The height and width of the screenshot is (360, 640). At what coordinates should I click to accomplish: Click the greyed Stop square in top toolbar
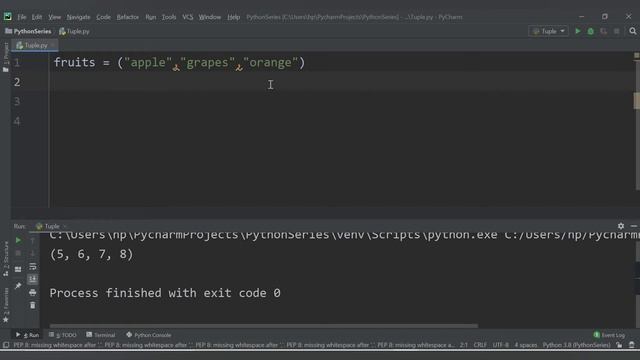(x=616, y=31)
